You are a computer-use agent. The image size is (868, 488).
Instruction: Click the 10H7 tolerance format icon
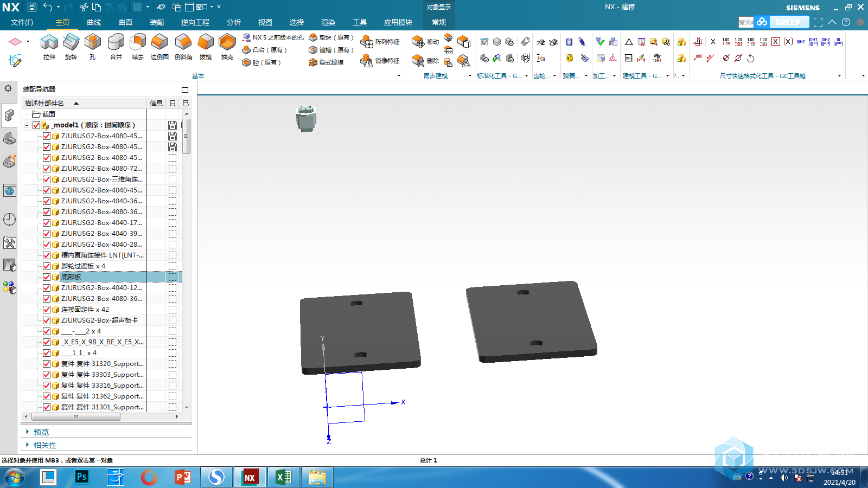click(800, 42)
